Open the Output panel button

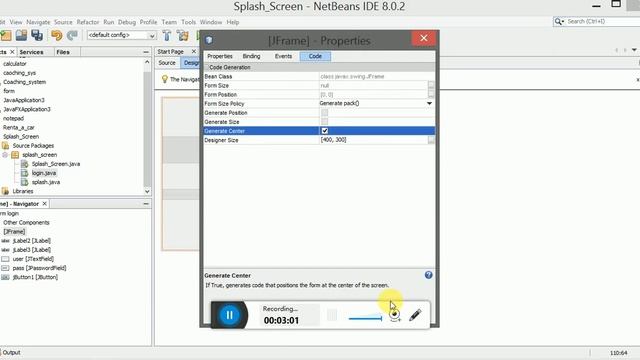click(x=11, y=352)
